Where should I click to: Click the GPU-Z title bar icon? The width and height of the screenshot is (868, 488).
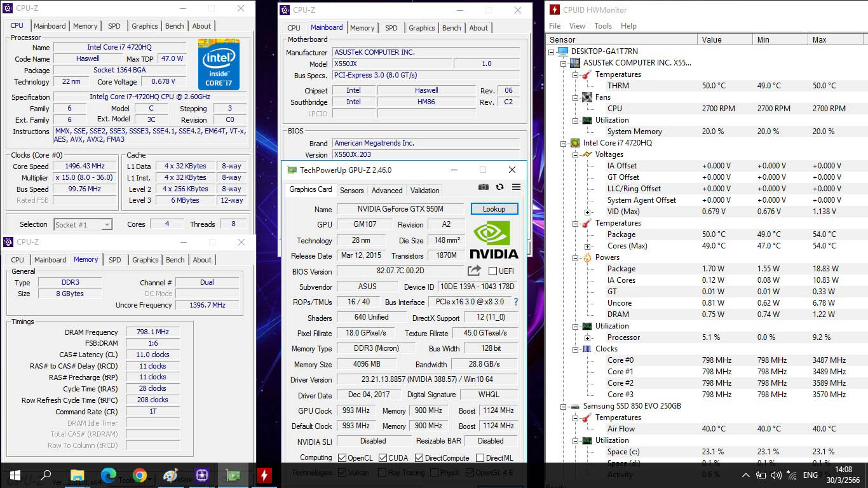[x=292, y=170]
